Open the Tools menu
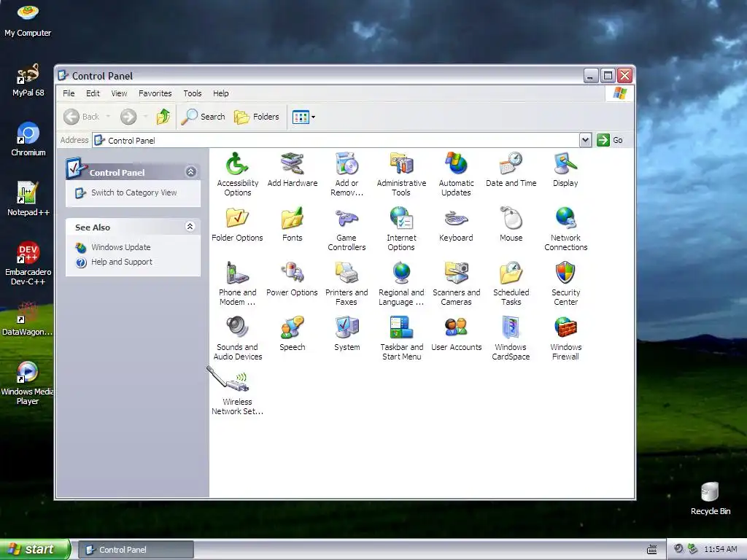This screenshot has width=747, height=560. pos(193,93)
